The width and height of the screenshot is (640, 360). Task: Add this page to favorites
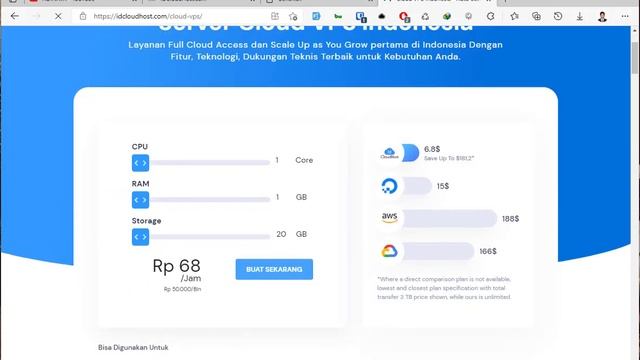(x=293, y=16)
